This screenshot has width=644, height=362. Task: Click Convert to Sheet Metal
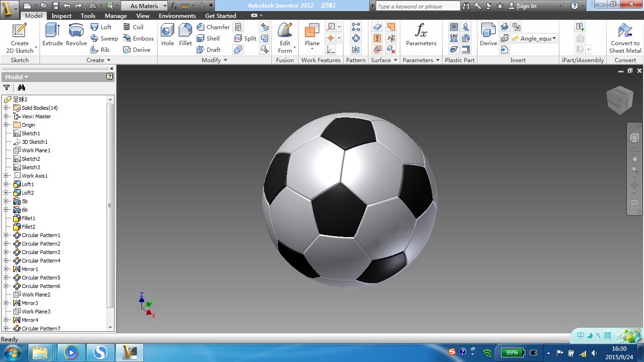pos(625,38)
